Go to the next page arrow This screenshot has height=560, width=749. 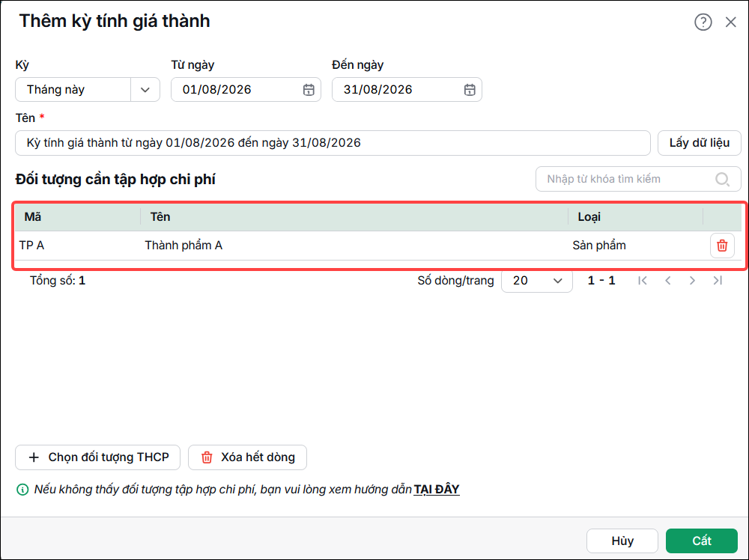(692, 281)
